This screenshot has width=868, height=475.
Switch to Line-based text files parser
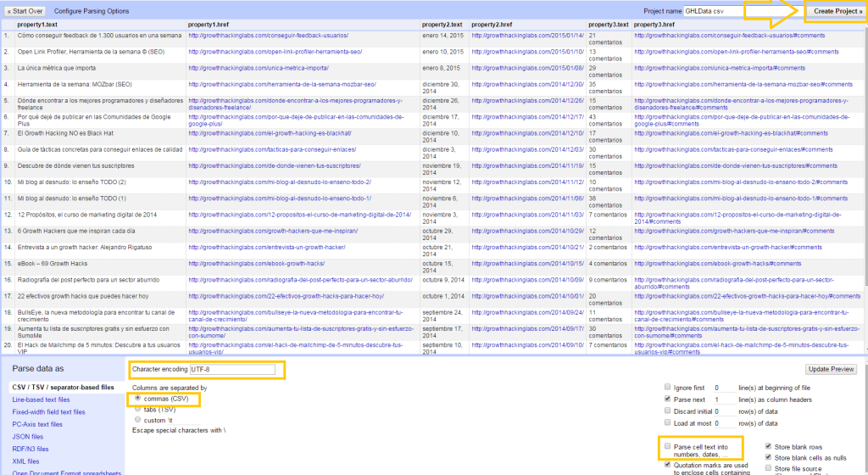point(41,400)
